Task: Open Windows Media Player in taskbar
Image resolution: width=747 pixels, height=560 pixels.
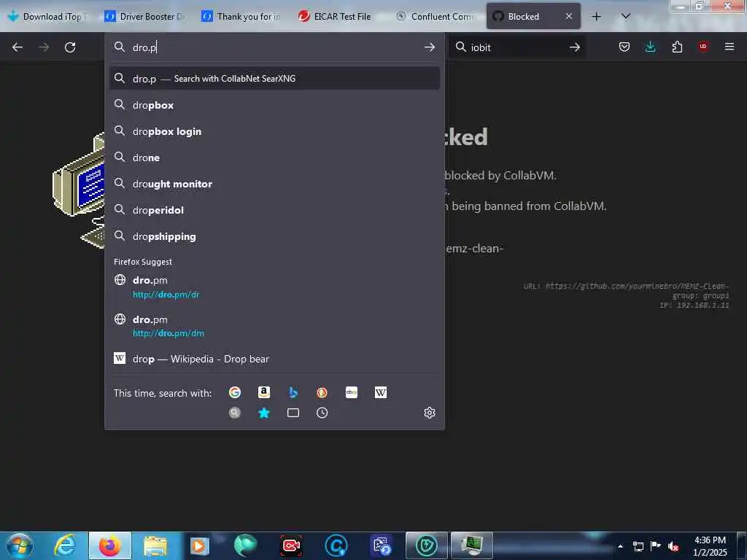Action: pos(200,546)
